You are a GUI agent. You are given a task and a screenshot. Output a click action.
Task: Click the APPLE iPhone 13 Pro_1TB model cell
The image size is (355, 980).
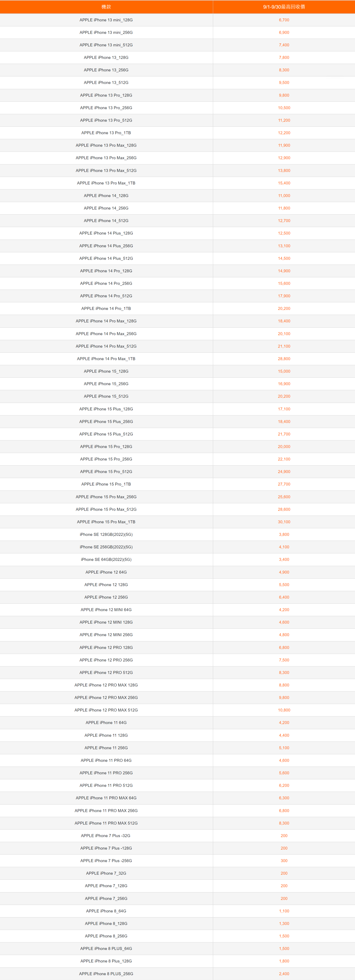tap(106, 133)
